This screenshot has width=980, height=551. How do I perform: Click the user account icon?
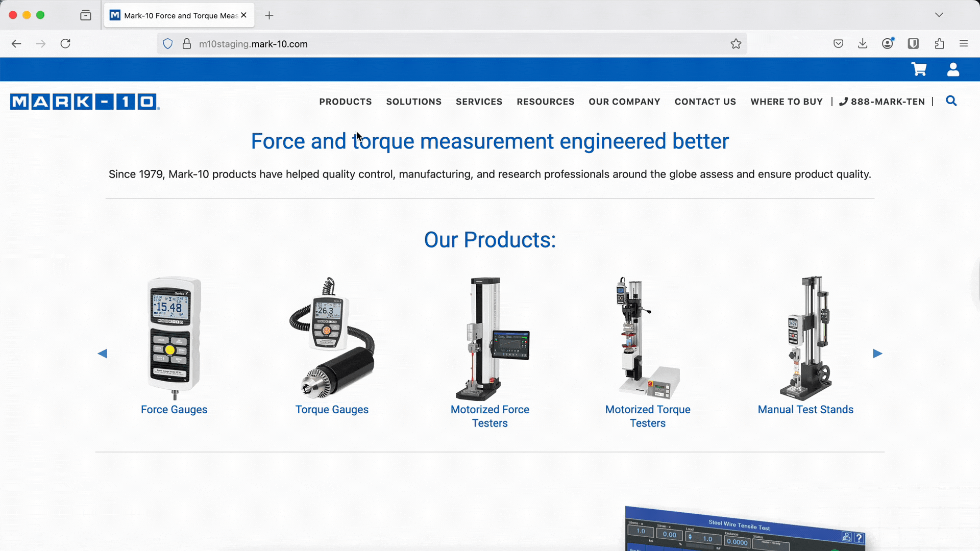coord(953,69)
